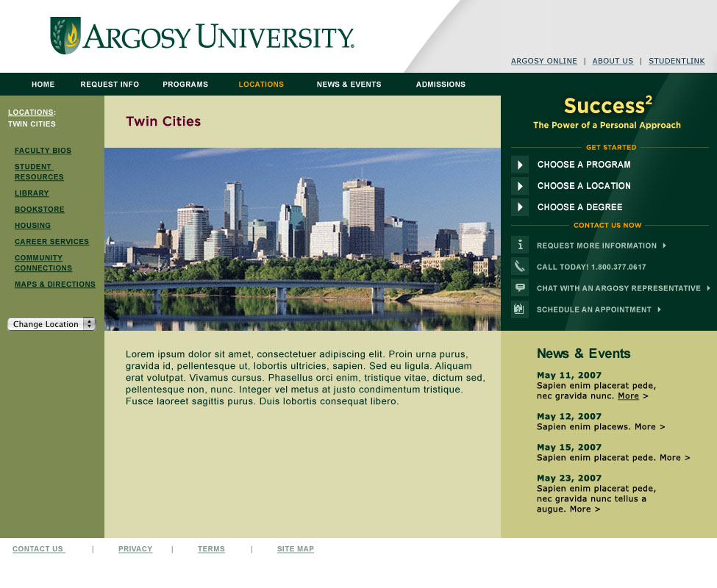Click the chat bubble icon for Argosy representative
Screen dimensions: 717x588
(x=520, y=288)
